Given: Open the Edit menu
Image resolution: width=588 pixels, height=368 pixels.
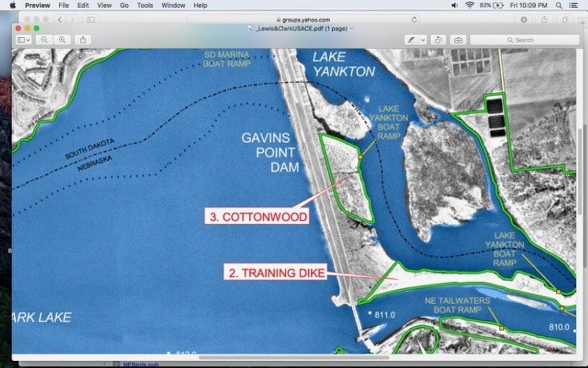Looking at the screenshot, I should [x=83, y=5].
